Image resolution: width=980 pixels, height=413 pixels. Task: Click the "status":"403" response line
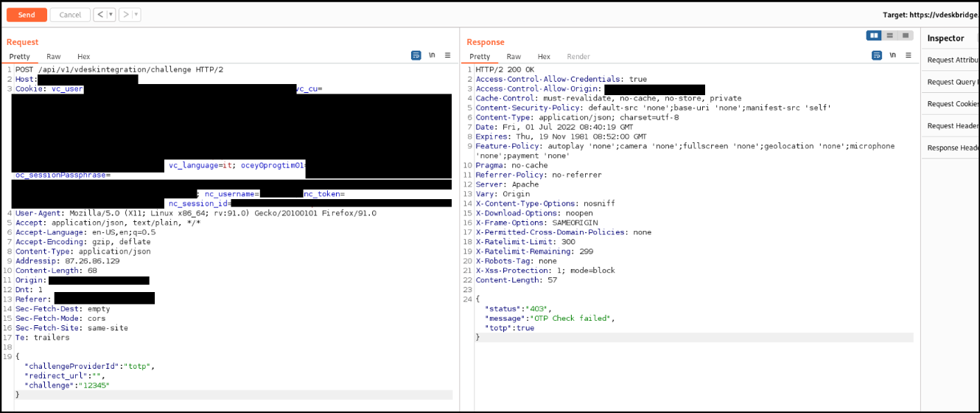coord(519,309)
